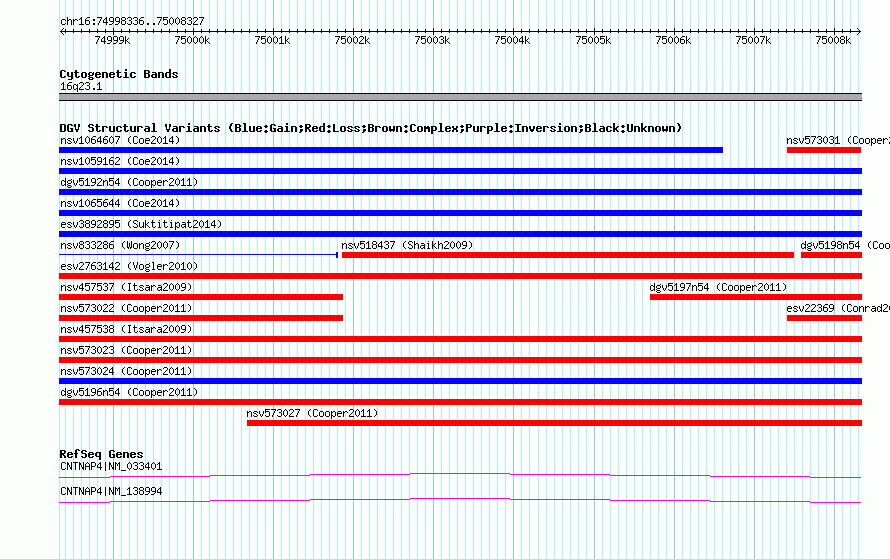Open the nsv573027 (Cooper2011) label

(312, 413)
